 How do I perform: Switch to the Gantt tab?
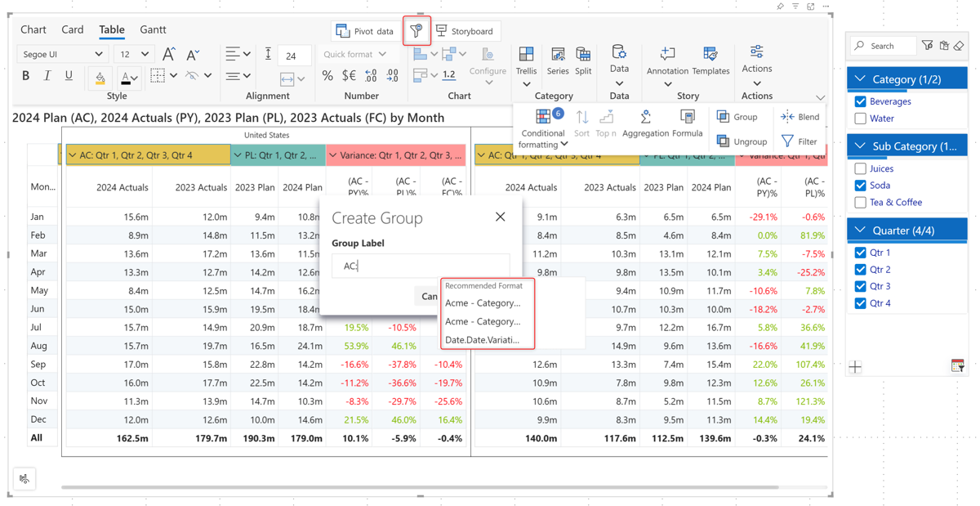(x=153, y=30)
